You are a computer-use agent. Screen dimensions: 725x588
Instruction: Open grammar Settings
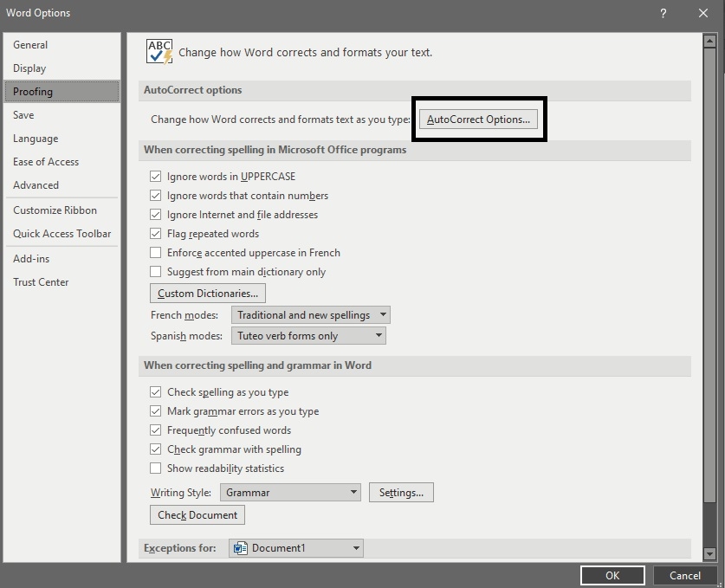(x=401, y=493)
